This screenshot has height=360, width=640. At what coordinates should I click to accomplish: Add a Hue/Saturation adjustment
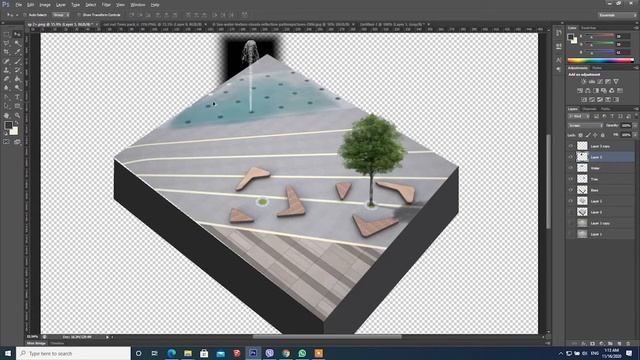coord(580,91)
